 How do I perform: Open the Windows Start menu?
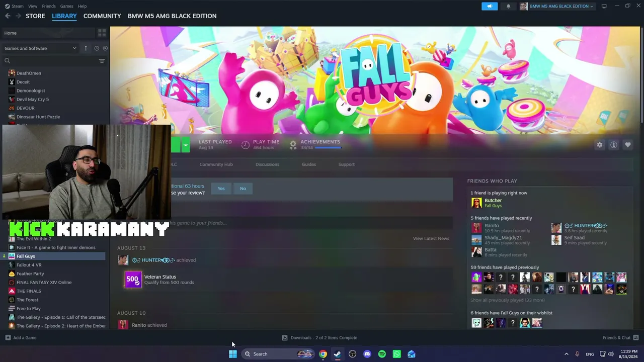point(232,354)
